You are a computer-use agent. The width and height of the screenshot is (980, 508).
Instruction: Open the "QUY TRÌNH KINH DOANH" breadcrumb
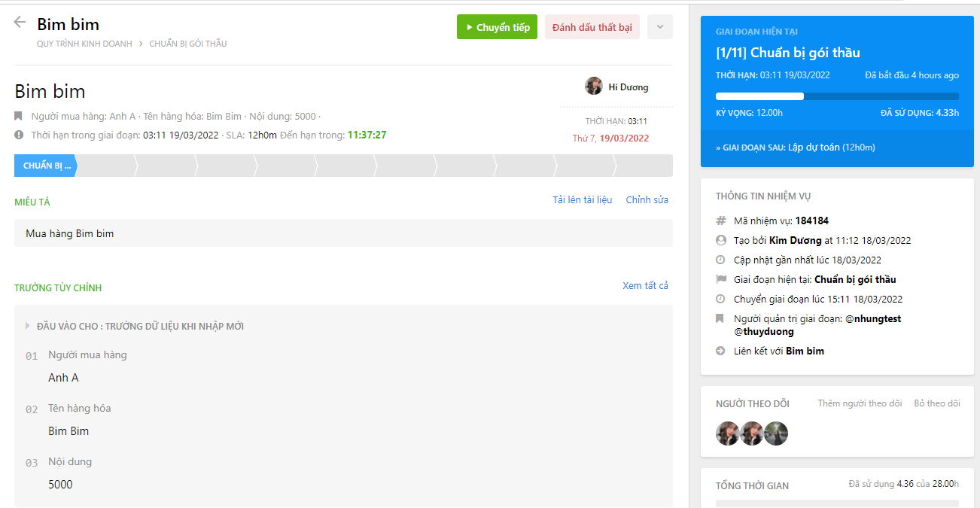click(83, 44)
